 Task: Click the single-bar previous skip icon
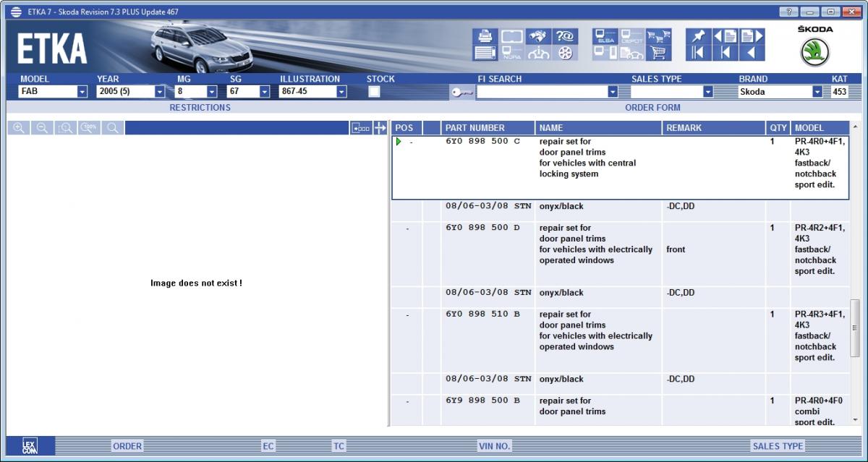coord(726,53)
